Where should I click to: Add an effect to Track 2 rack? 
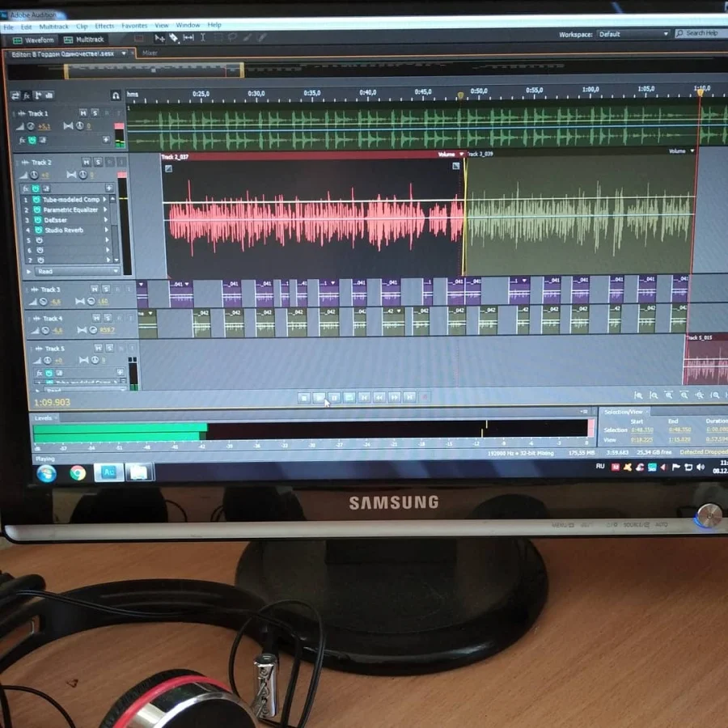109,188
